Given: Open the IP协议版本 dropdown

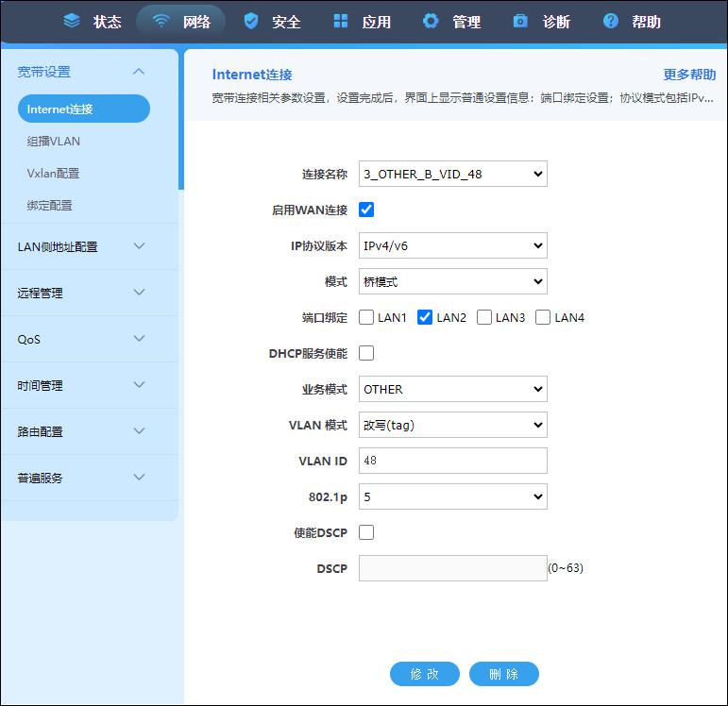Looking at the screenshot, I should point(453,245).
